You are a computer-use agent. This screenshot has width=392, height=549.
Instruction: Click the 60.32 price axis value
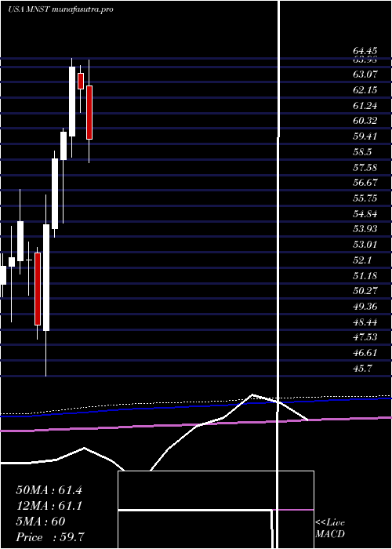(x=365, y=121)
